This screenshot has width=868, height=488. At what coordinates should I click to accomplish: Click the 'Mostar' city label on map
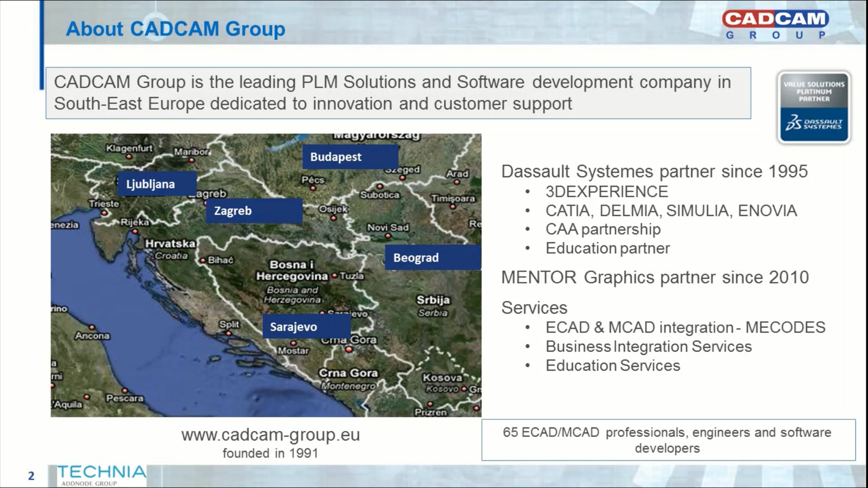[293, 351]
